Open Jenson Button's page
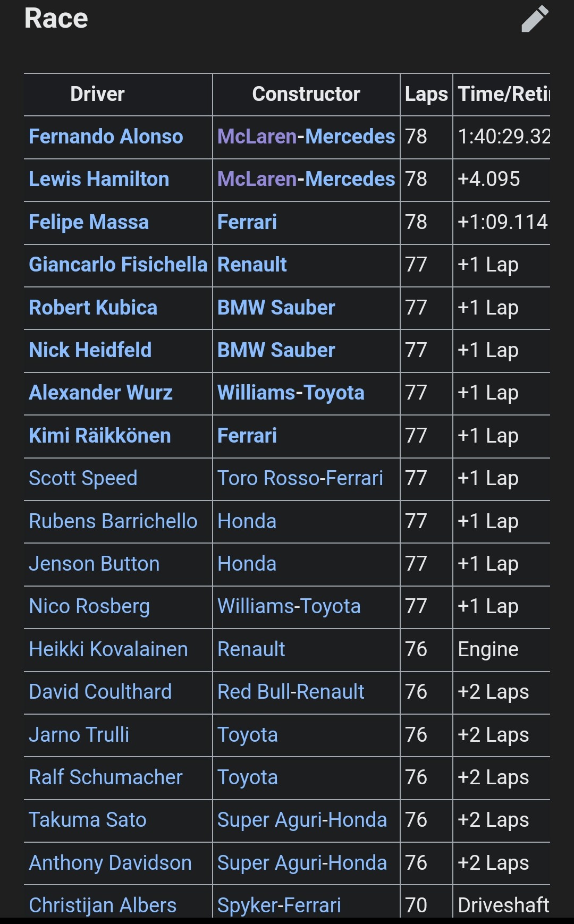Image resolution: width=574 pixels, height=924 pixels. (94, 564)
